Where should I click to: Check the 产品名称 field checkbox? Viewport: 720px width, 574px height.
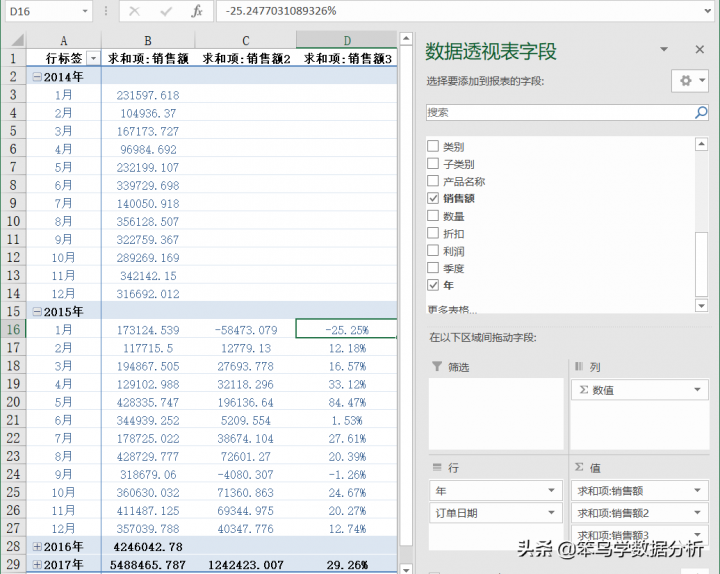coord(433,180)
